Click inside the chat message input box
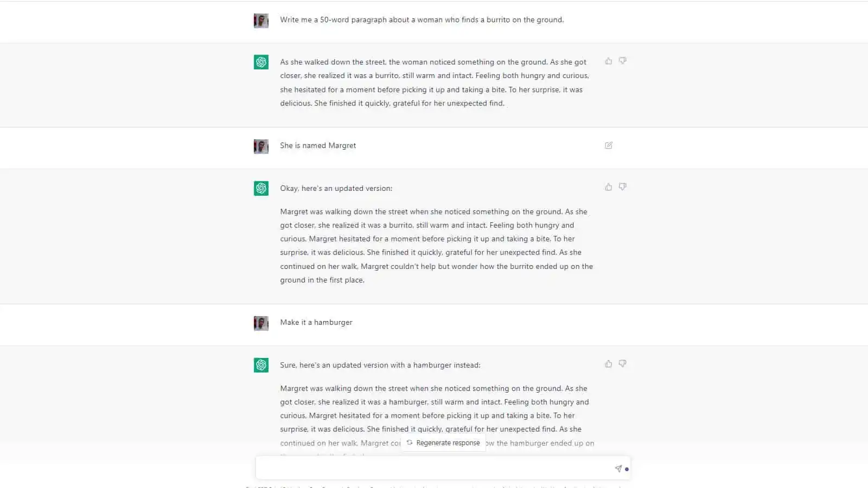 (434, 468)
